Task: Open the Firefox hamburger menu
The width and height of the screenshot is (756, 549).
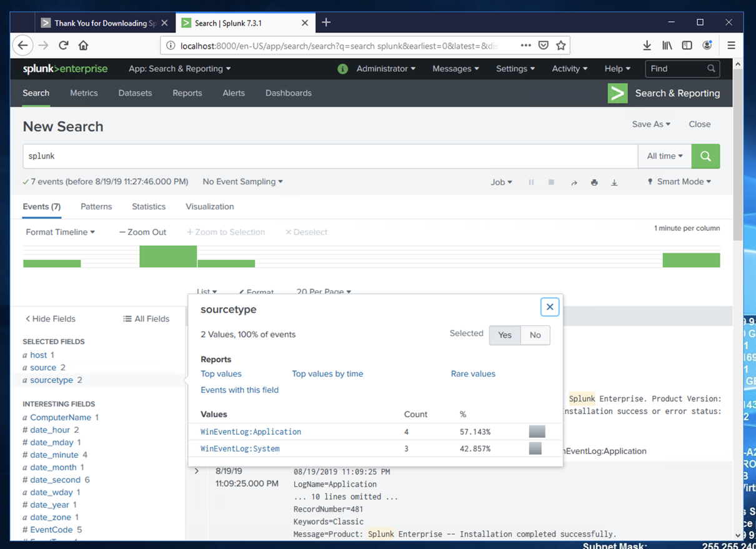Action: (731, 45)
